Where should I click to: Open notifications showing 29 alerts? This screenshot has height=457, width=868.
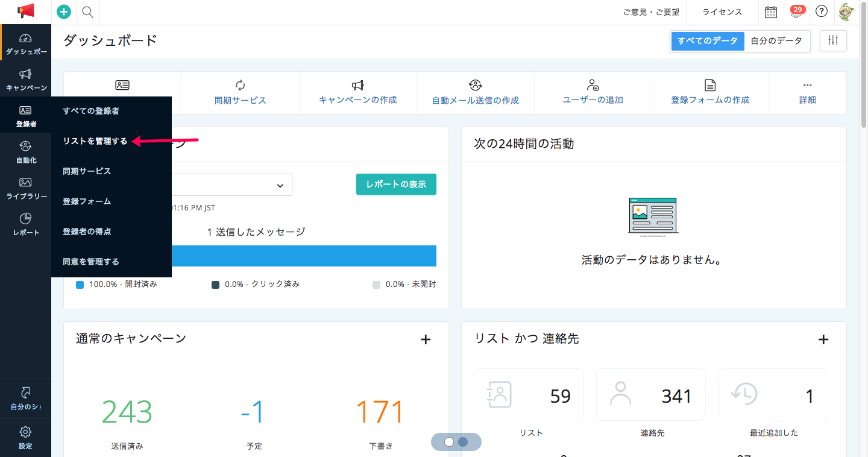click(796, 11)
